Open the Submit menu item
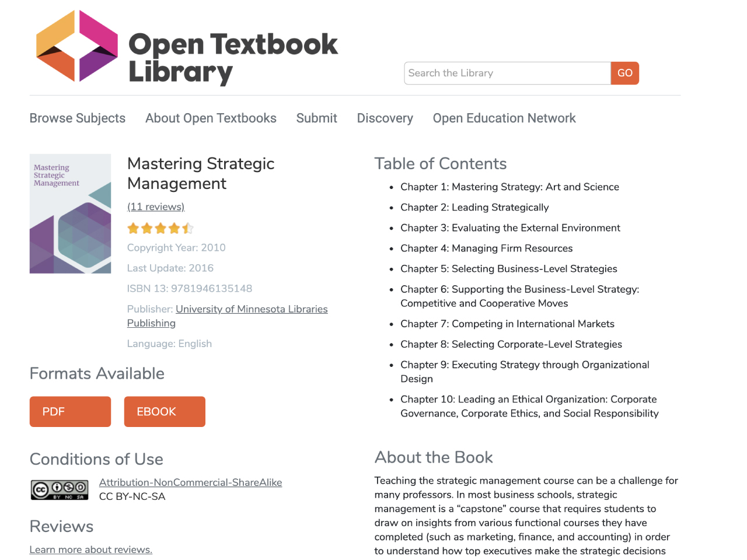Viewport: 747px width, 560px height. (x=316, y=118)
